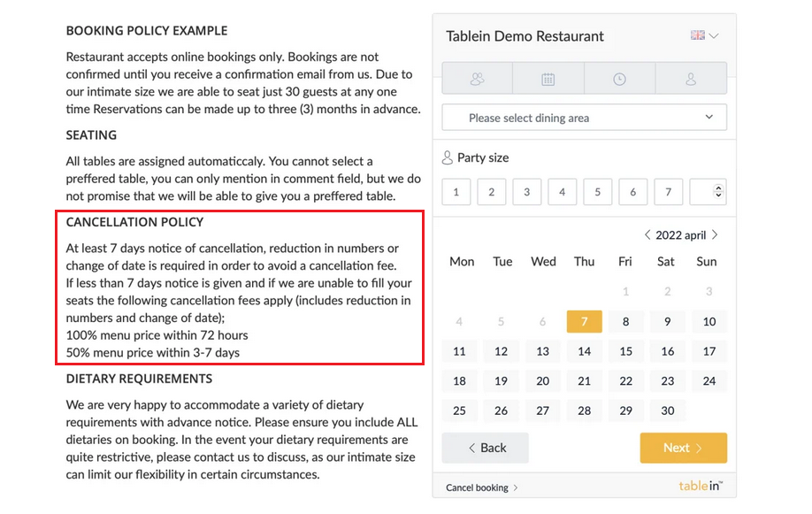Viewport: 812px width, 514px height.
Task: Select April 22 on the calendar
Action: 625,380
